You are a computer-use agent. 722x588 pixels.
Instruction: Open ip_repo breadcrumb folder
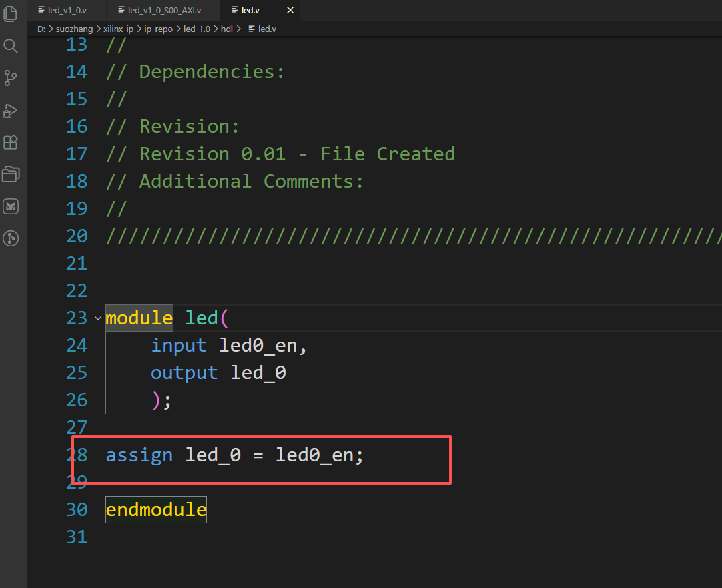coord(158,29)
